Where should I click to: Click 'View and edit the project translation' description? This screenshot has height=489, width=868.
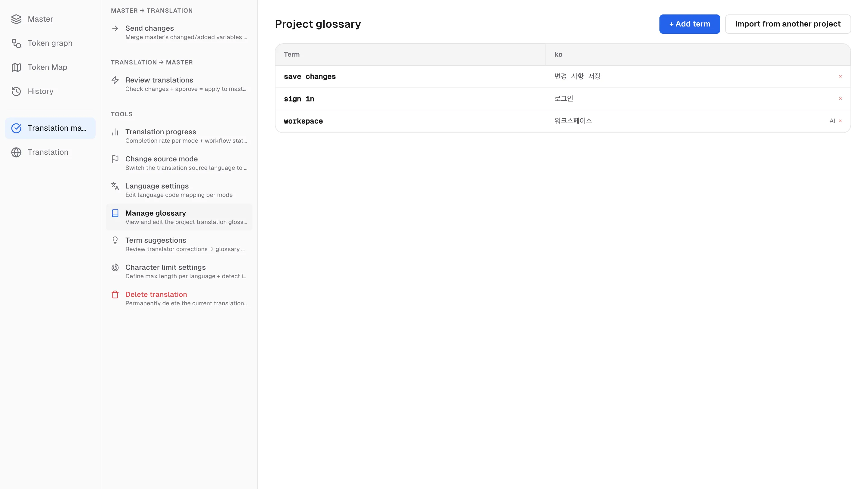(186, 222)
